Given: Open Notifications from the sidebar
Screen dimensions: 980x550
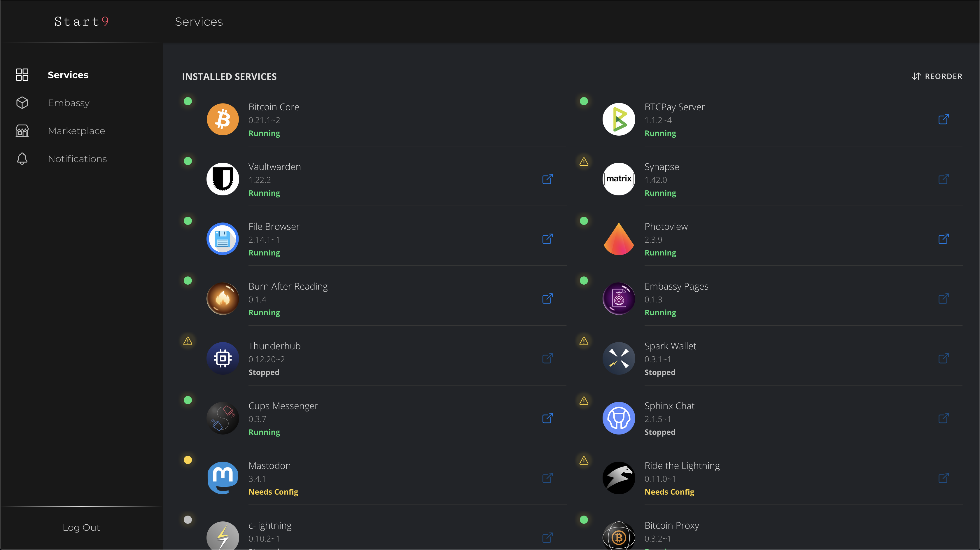Looking at the screenshot, I should (x=77, y=159).
